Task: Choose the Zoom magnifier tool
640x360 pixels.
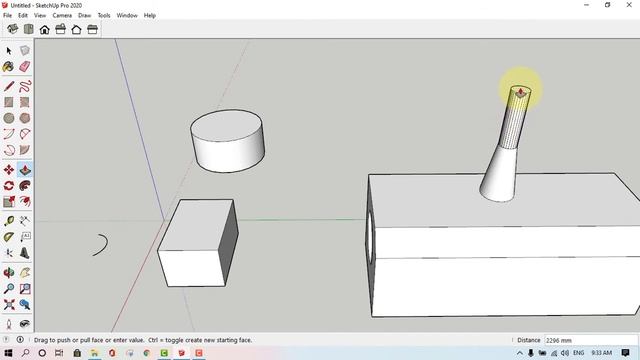Action: [9, 289]
